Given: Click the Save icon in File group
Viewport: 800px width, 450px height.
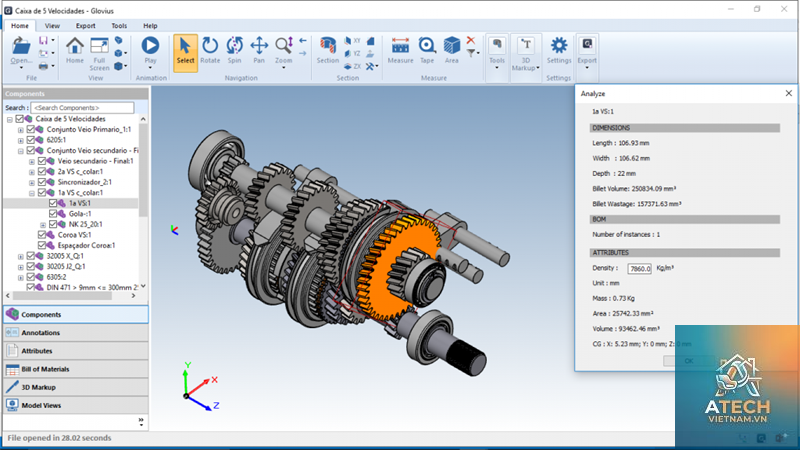Looking at the screenshot, I should click(x=43, y=40).
